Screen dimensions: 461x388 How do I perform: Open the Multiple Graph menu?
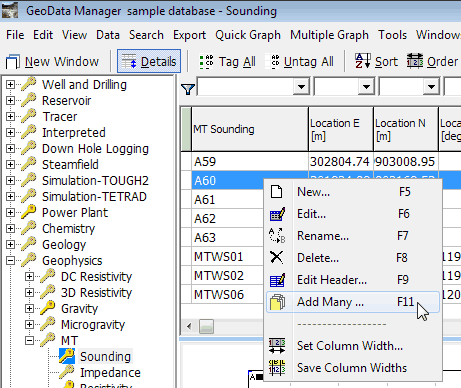[329, 35]
